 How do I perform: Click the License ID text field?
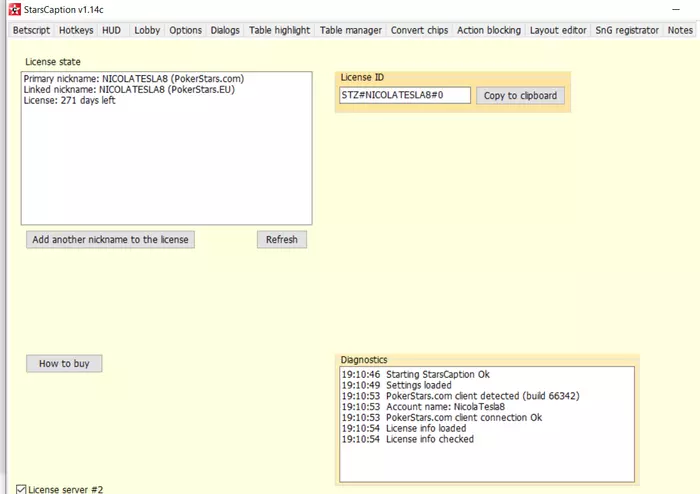(x=404, y=95)
